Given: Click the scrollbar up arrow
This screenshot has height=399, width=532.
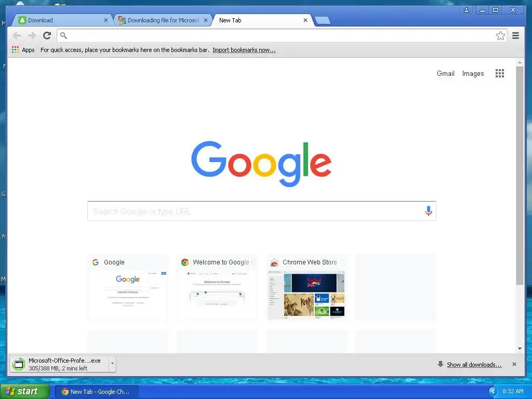Looking at the screenshot, I should pyautogui.click(x=520, y=63).
